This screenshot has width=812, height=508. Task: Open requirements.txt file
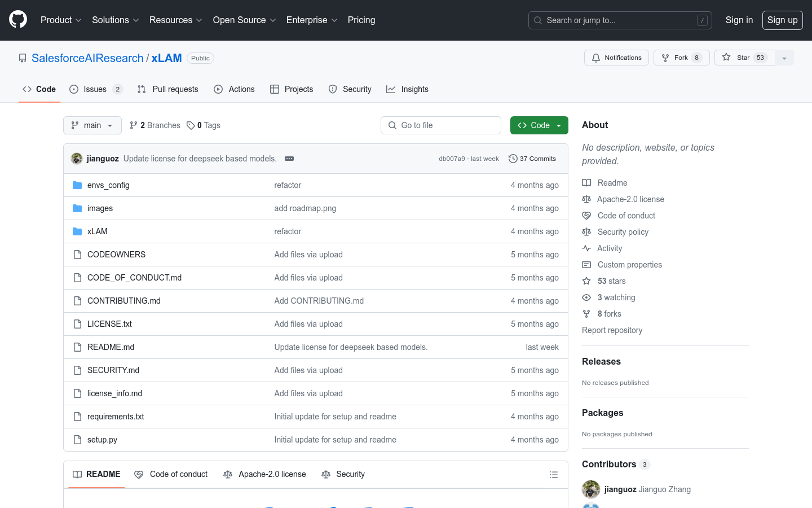coord(116,417)
